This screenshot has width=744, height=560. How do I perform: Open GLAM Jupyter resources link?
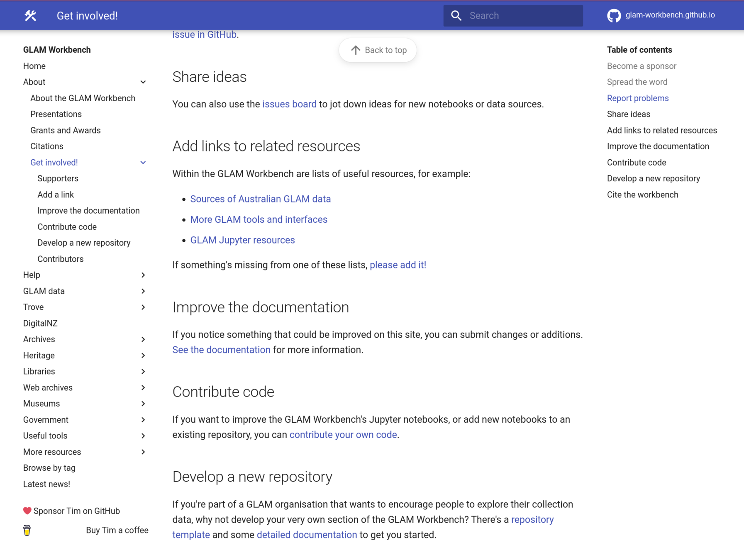click(242, 240)
